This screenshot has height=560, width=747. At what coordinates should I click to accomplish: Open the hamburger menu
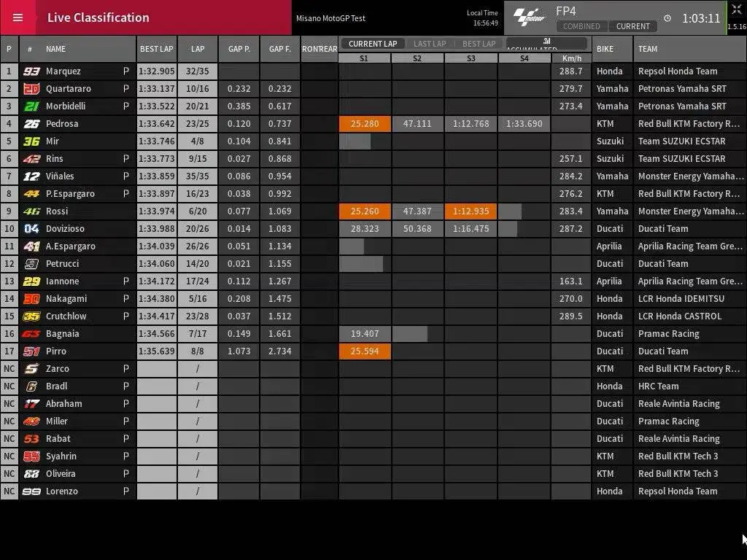[x=18, y=17]
